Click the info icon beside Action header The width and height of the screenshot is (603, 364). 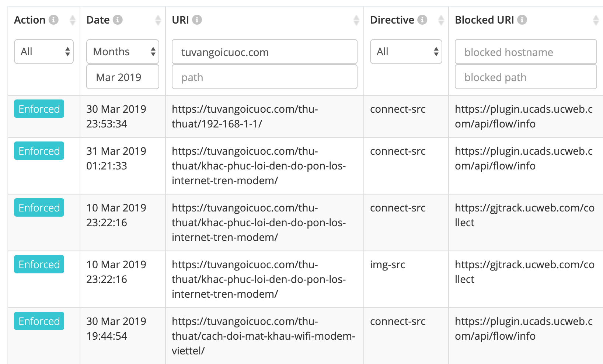click(54, 20)
